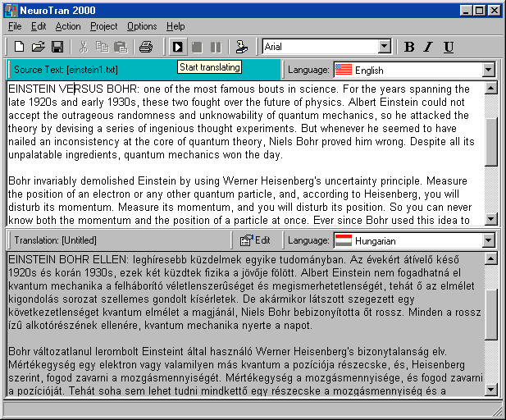The width and height of the screenshot is (506, 420).
Task: Maximize the NeuroTran 2000 window
Action: click(x=480, y=11)
